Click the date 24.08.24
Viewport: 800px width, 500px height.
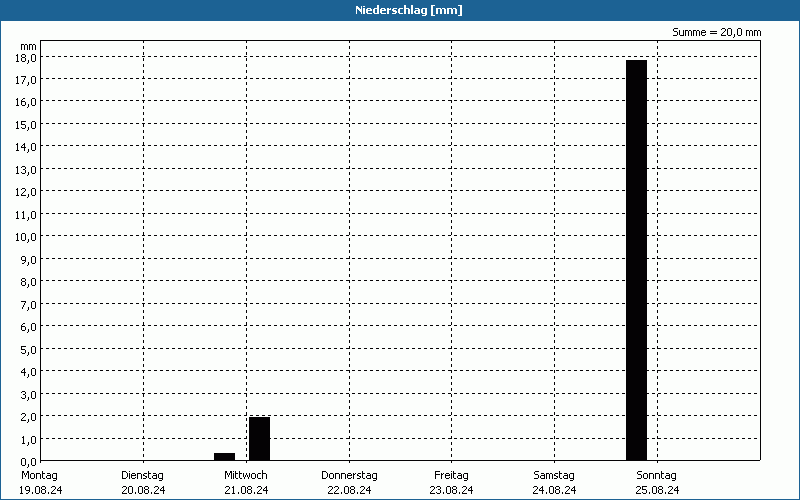point(554,490)
